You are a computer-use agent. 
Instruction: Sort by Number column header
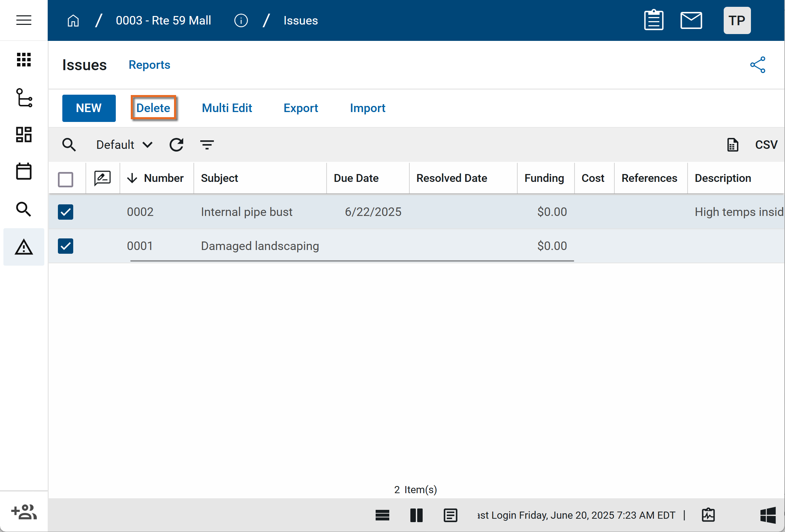(x=163, y=178)
